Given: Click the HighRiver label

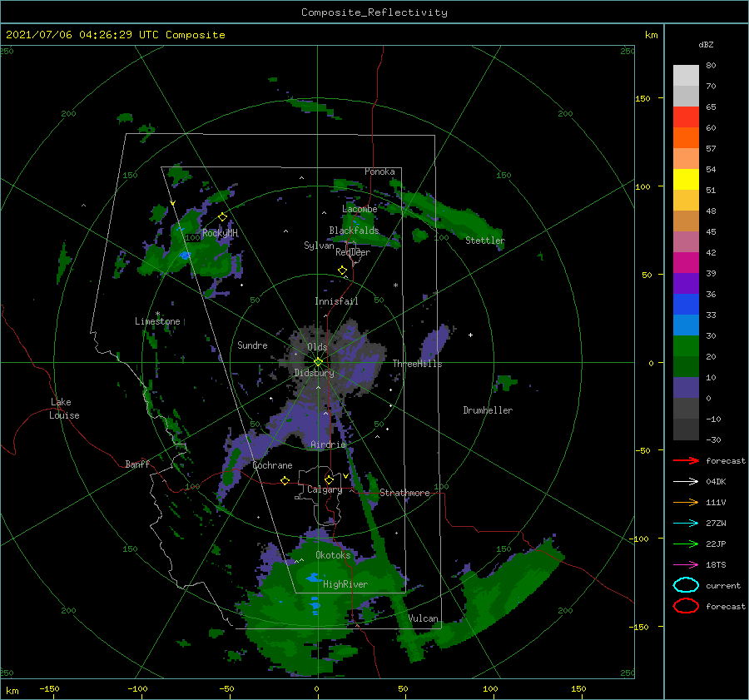Looking at the screenshot, I should coord(345,584).
